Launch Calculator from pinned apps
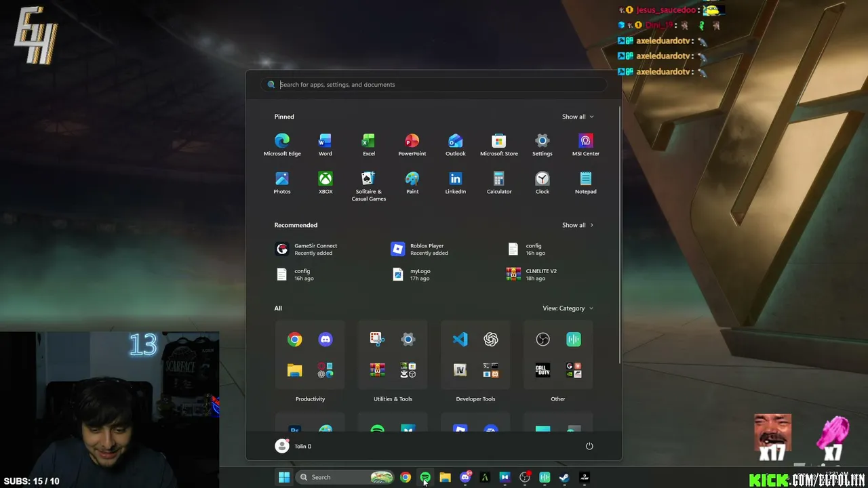Screen dimensions: 868x488 coord(499,183)
